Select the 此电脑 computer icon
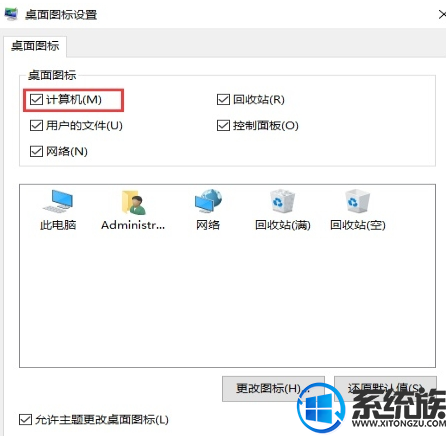446x436 pixels. 58,201
